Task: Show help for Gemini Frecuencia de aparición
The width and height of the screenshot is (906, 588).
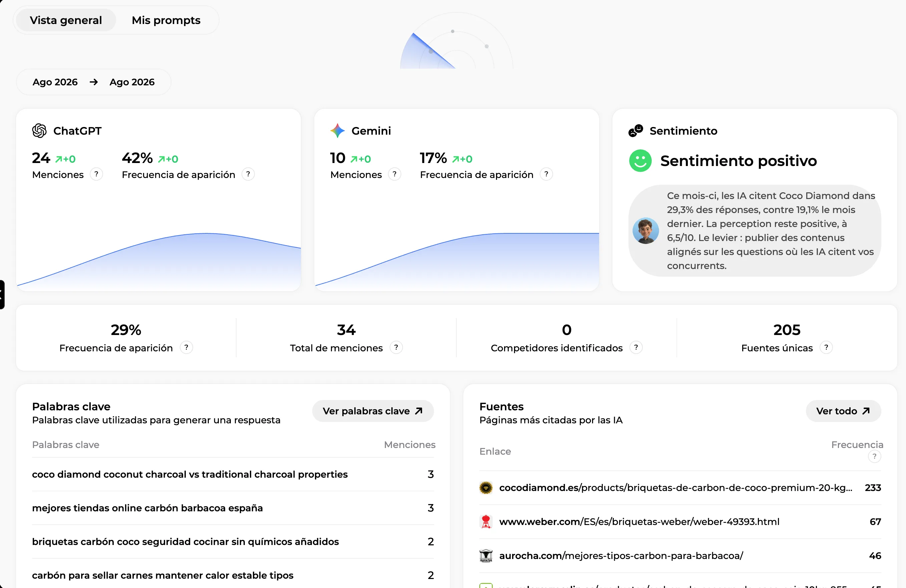Action: tap(546, 174)
